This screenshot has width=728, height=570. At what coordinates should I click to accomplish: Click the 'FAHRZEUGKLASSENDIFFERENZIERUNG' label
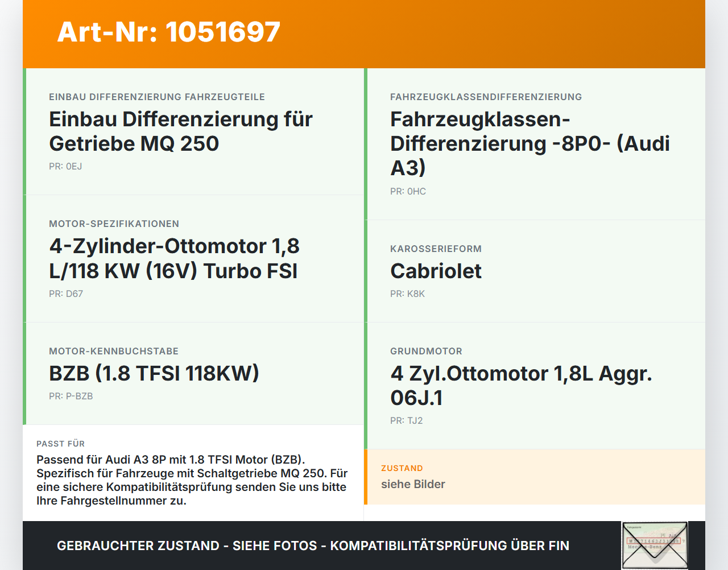click(486, 97)
